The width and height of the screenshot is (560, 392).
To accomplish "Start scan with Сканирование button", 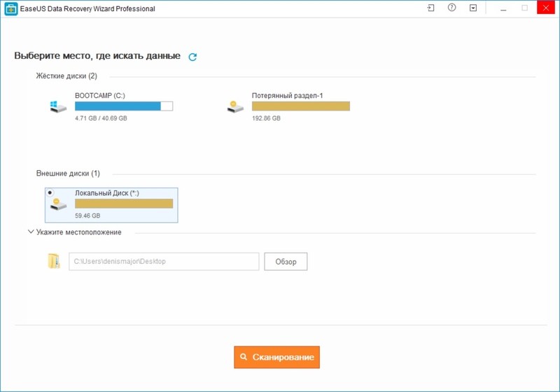I will [276, 357].
